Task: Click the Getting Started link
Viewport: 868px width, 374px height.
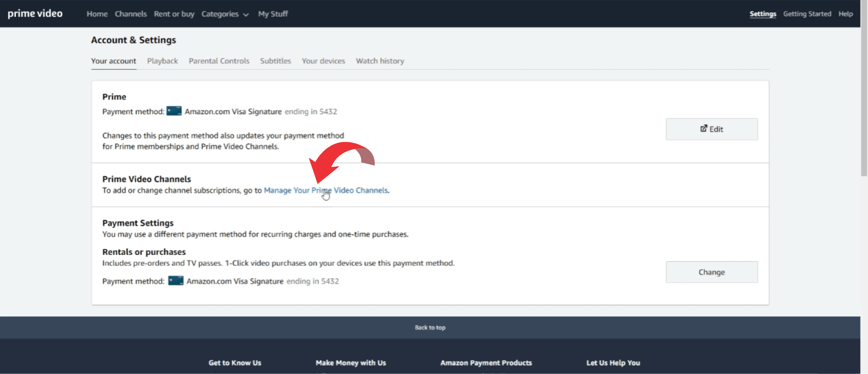Action: tap(807, 14)
